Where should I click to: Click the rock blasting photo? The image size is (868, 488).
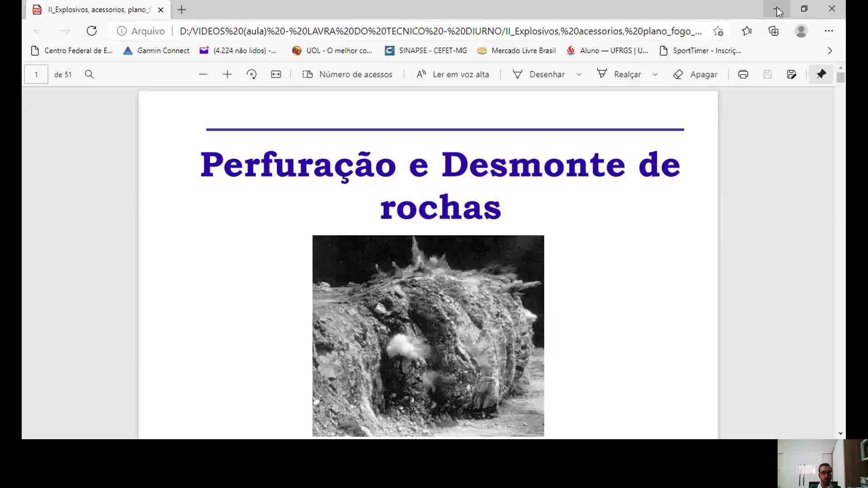(x=428, y=336)
